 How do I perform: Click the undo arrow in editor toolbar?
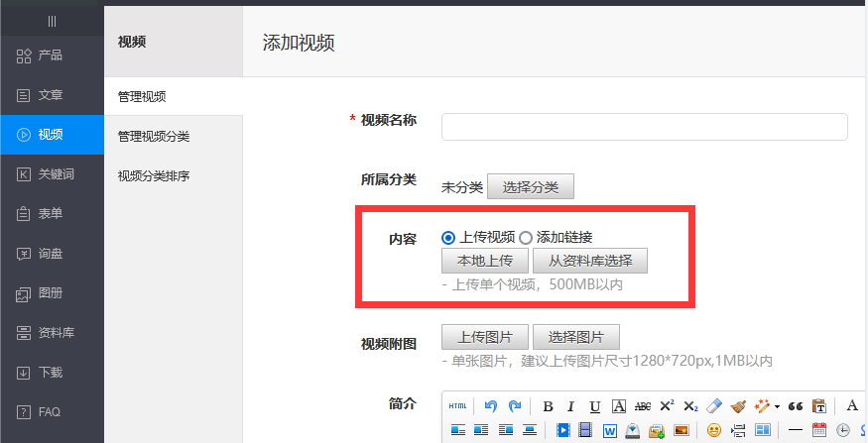[491, 406]
